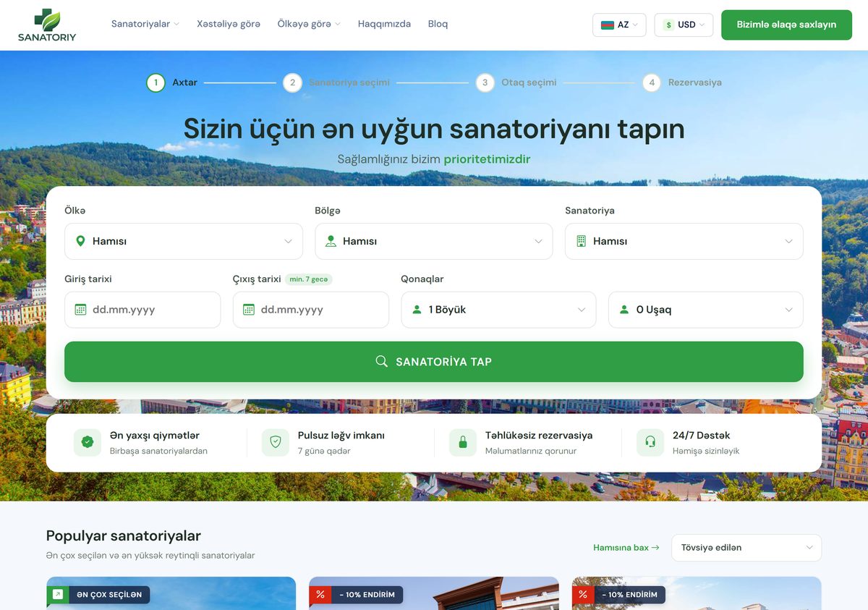
Task: Click the Giriş tarixi date input
Action: pyautogui.click(x=142, y=310)
